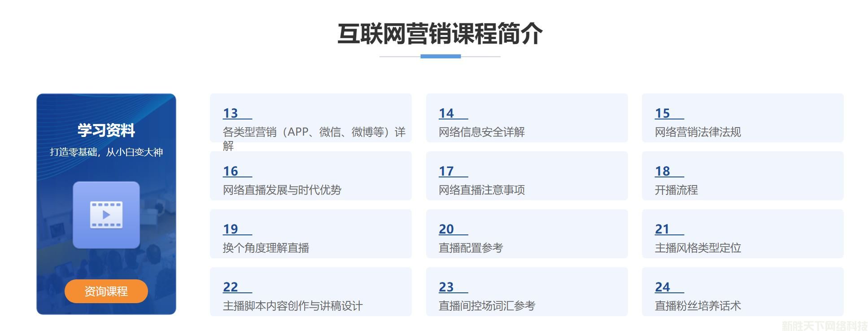The image size is (868, 331).
Task: Click the 新胜天下网络科技 watermark
Action: [x=824, y=326]
